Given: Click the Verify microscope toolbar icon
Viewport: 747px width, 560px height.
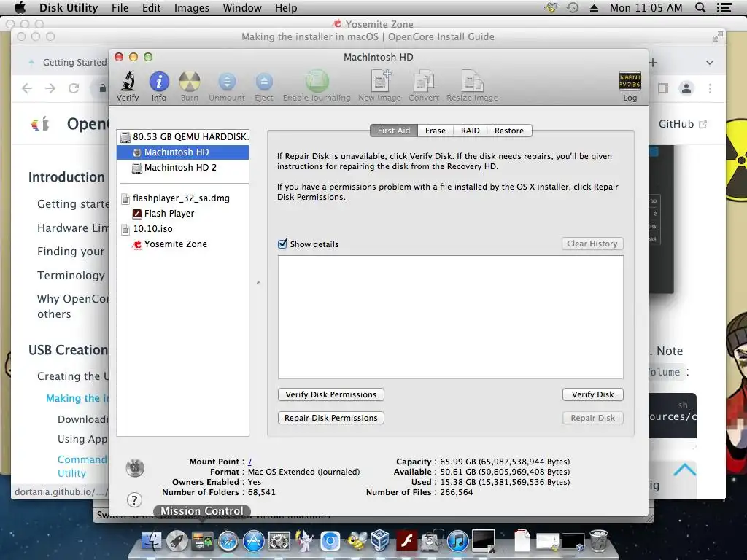Looking at the screenshot, I should click(x=127, y=82).
